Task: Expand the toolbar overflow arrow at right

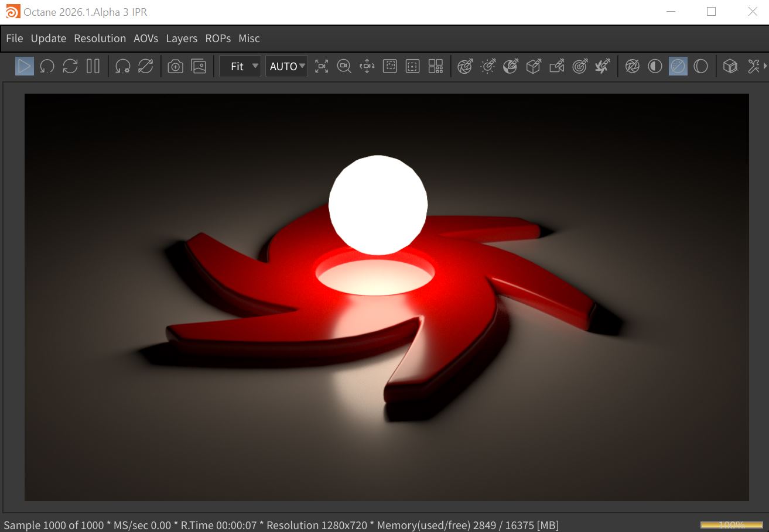Action: click(x=765, y=66)
